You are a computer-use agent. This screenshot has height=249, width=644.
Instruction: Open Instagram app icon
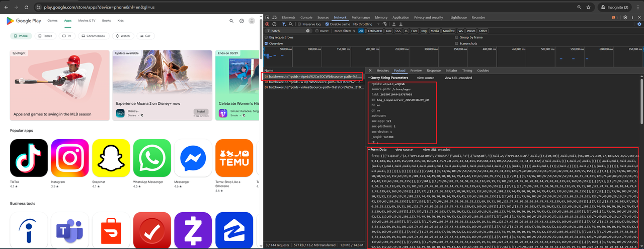70,158
